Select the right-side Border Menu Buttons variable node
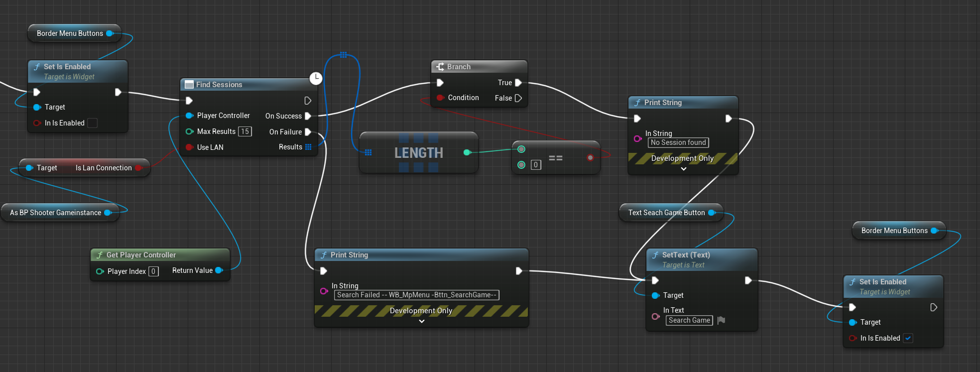 coord(899,231)
